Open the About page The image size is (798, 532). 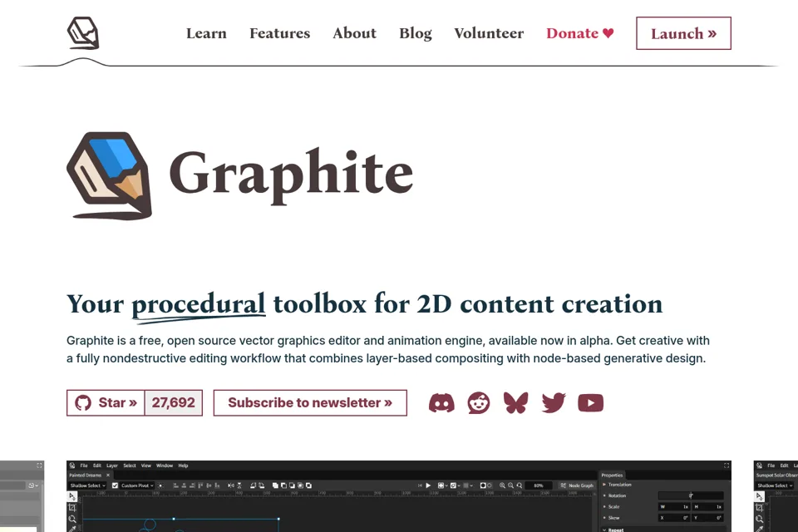(354, 33)
